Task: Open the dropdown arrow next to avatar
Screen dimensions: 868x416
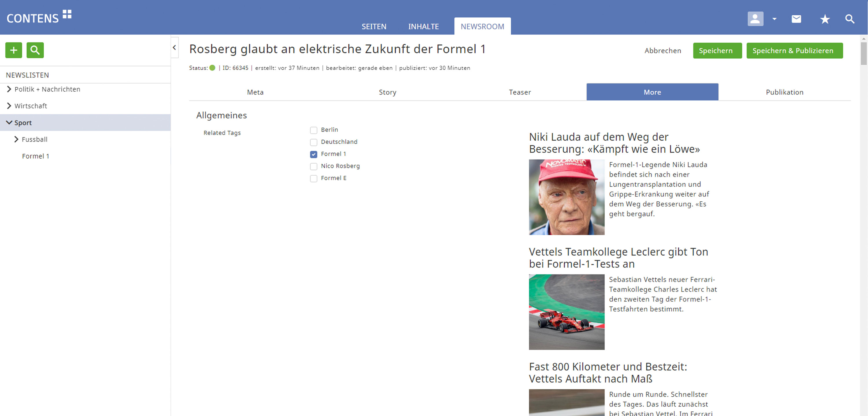Action: 774,19
